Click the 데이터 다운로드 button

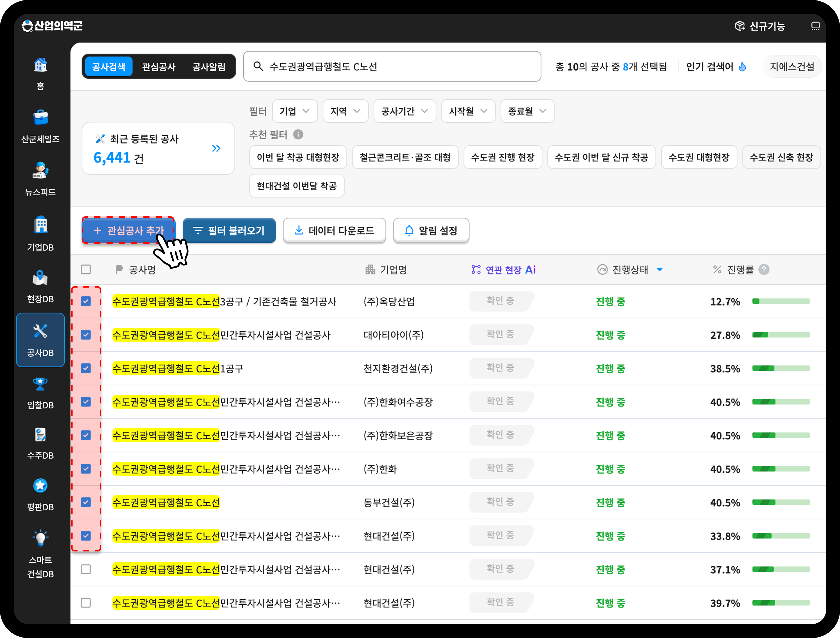tap(335, 230)
